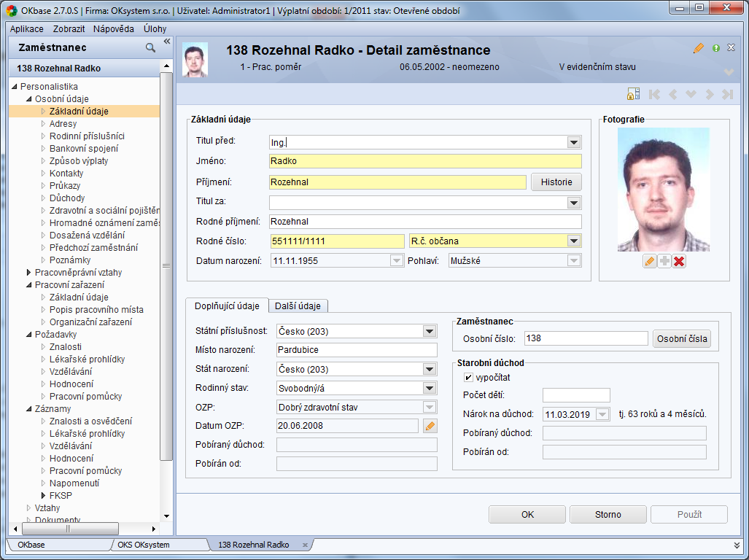Go to next record arrow
Screen dimensions: 749x560
pyautogui.click(x=710, y=94)
